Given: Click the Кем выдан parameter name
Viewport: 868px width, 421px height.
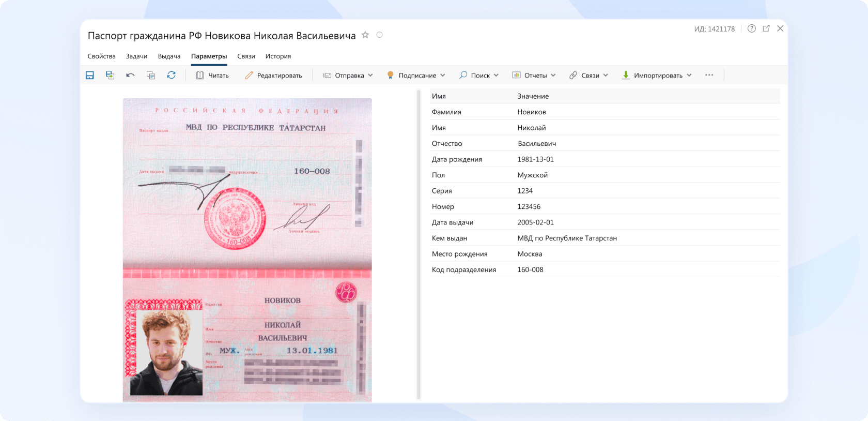Looking at the screenshot, I should click(x=450, y=238).
